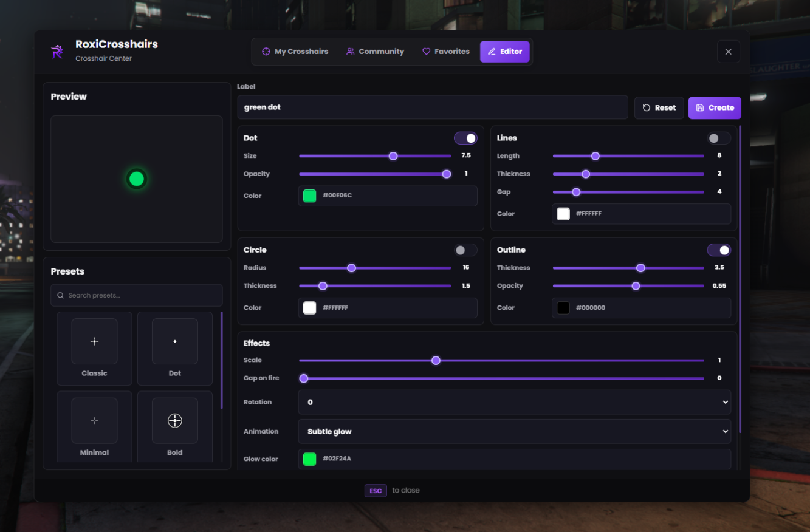Viewport: 810px width, 532px height.
Task: Click the Circle Radius slider handle
Action: click(x=351, y=268)
